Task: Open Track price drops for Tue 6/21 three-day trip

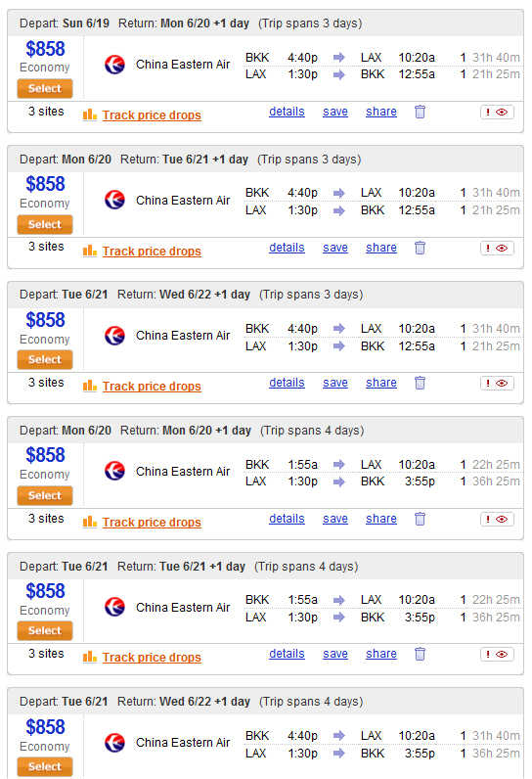Action: click(152, 386)
